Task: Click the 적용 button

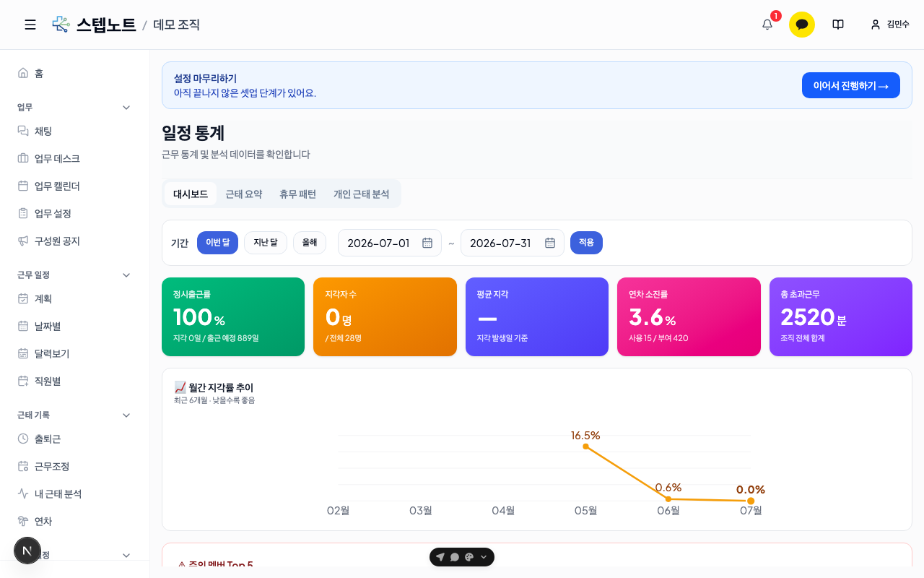Action: click(x=586, y=243)
